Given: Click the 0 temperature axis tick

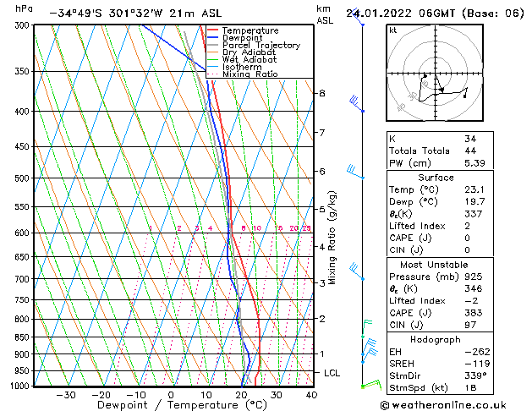Looking at the screenshot, I should (171, 395).
